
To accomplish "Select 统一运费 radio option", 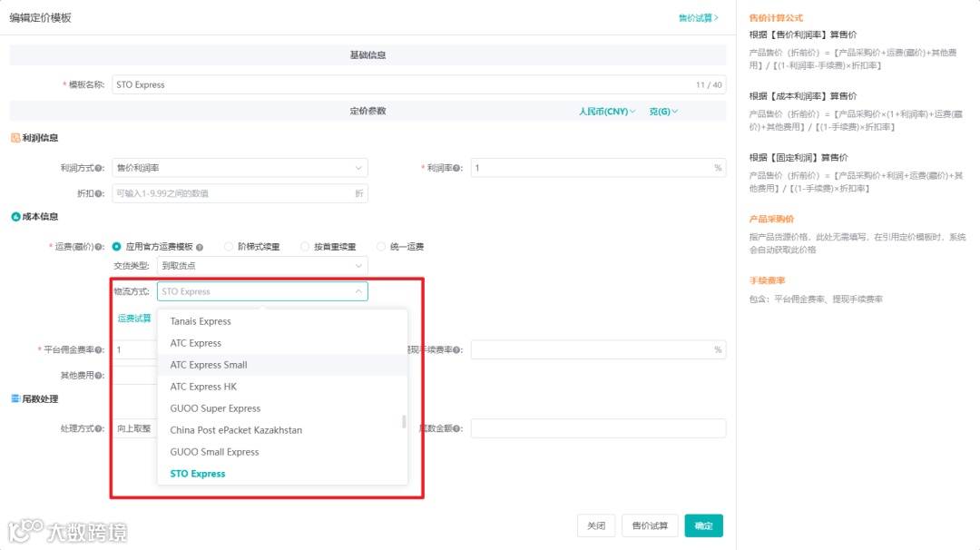I will tap(380, 247).
